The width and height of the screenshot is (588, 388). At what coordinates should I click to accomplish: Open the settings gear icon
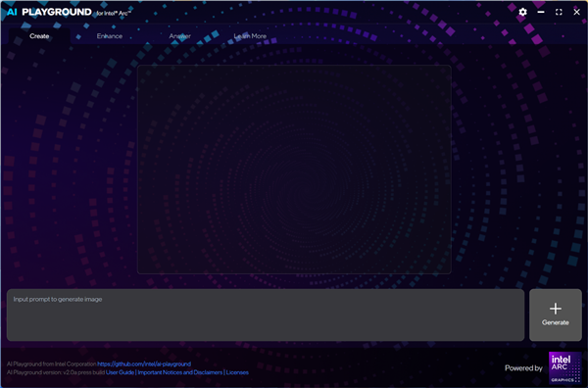point(522,12)
